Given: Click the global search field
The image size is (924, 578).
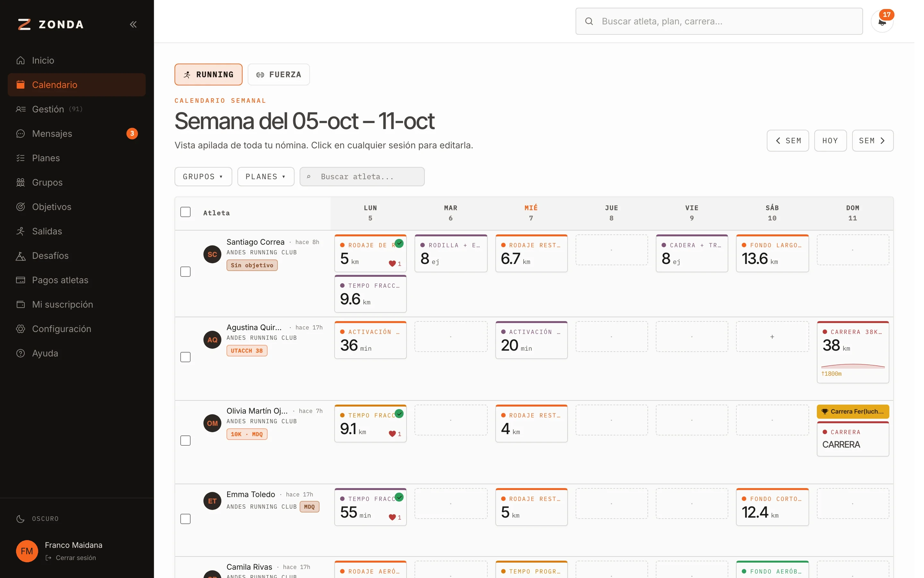Looking at the screenshot, I should click(x=719, y=22).
